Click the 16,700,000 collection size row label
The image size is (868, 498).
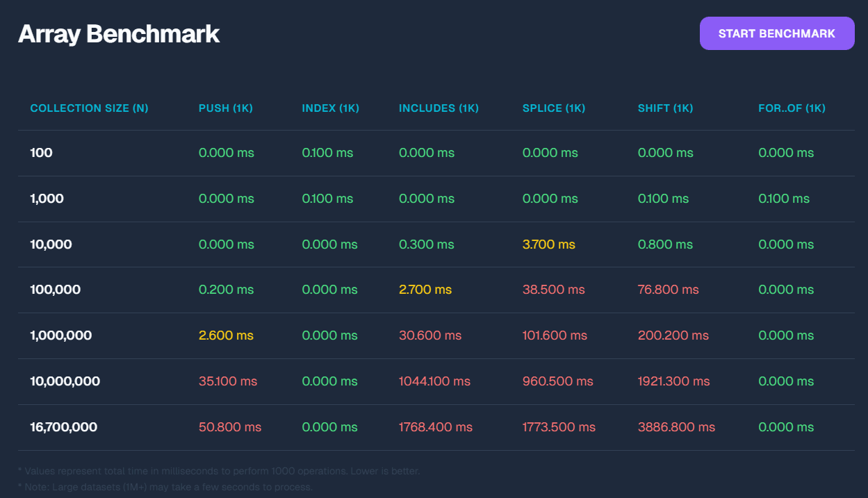click(63, 427)
